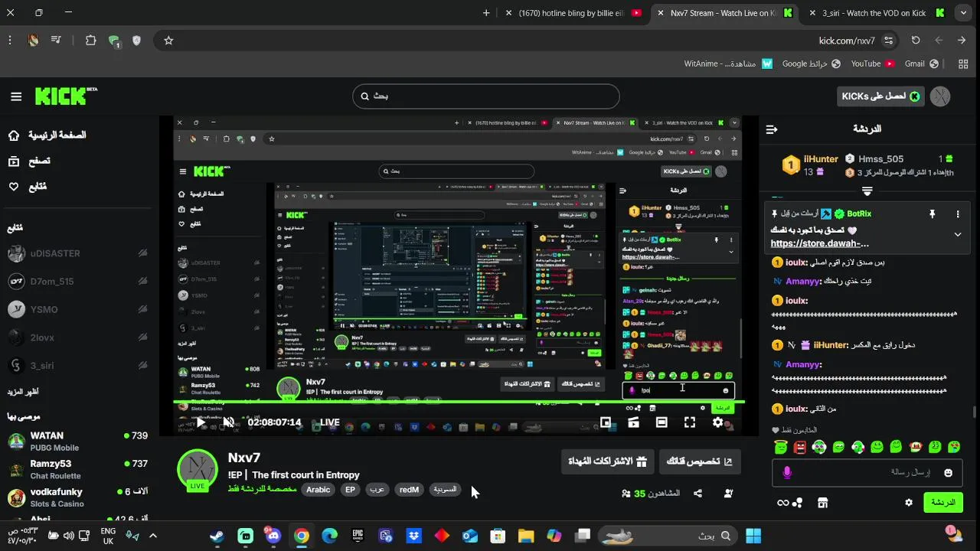This screenshot has height=551, width=980.
Task: Click الاشتراكات المُهداة gifted subs button
Action: 607,461
